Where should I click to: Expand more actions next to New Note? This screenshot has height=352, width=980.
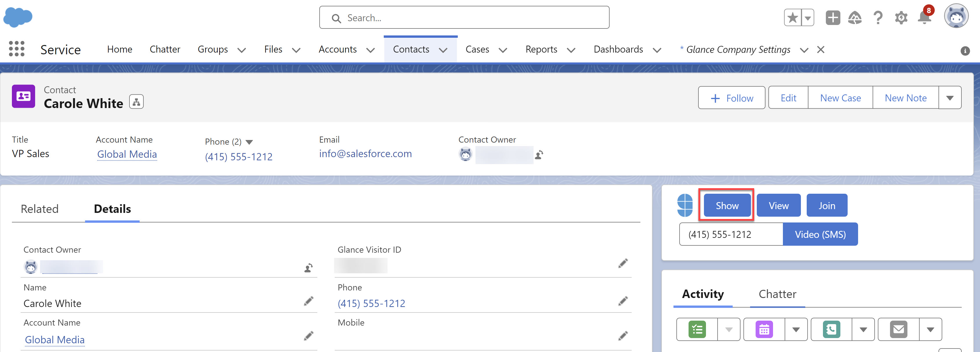(x=950, y=98)
